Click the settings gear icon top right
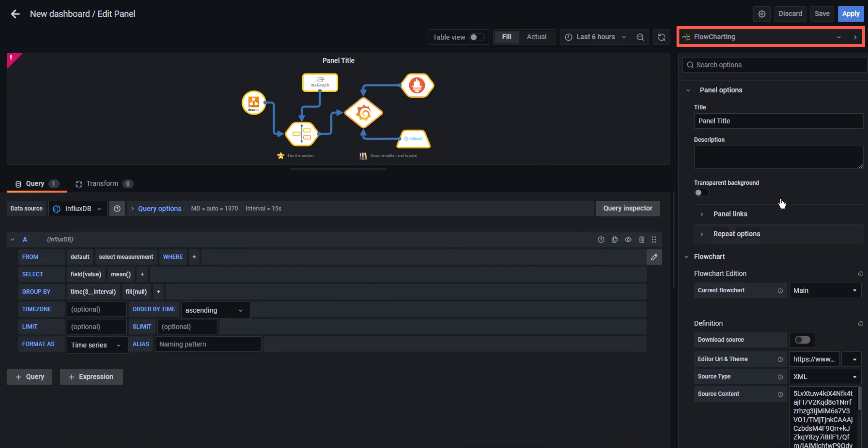The width and height of the screenshot is (868, 448). tap(762, 13)
